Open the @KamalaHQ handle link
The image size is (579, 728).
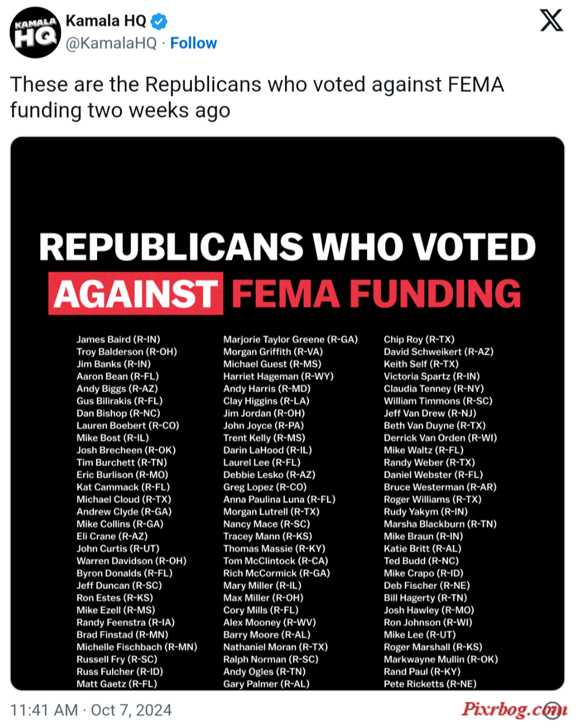tap(111, 44)
